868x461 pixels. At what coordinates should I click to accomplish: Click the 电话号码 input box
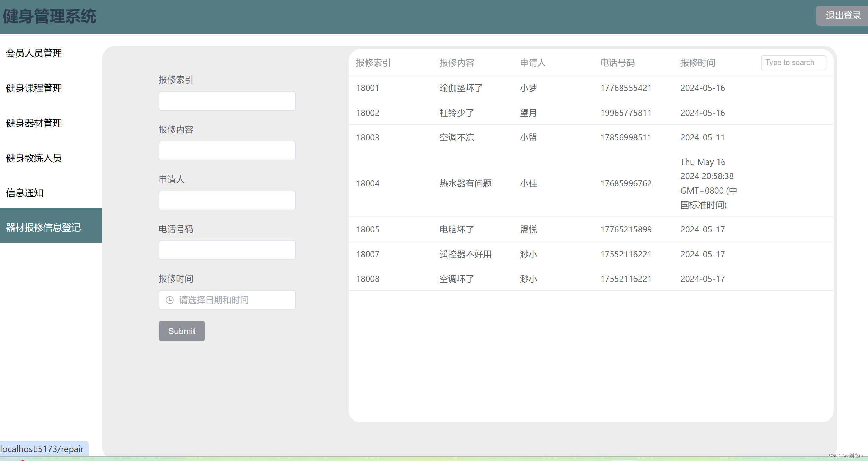tap(227, 250)
